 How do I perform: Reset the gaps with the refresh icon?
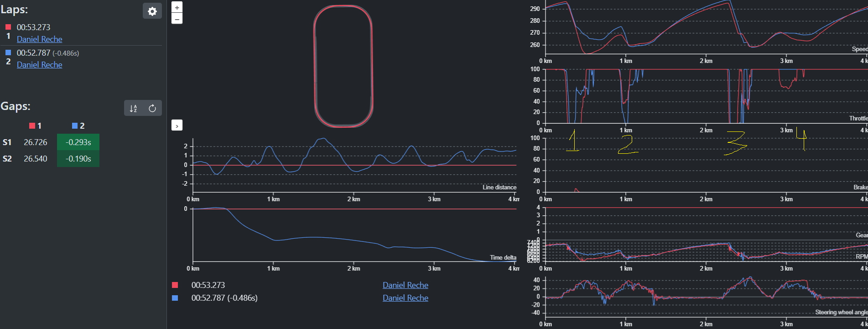pyautogui.click(x=152, y=108)
